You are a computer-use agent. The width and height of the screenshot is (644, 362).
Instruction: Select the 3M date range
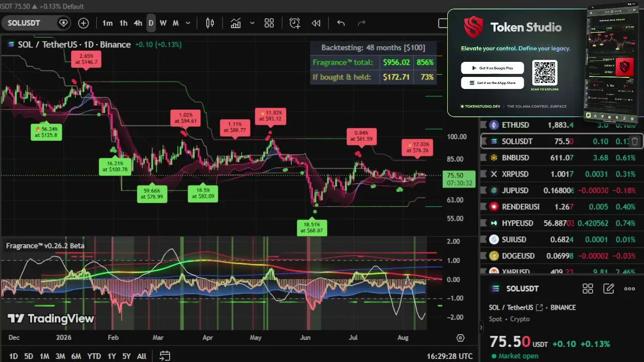click(x=60, y=356)
